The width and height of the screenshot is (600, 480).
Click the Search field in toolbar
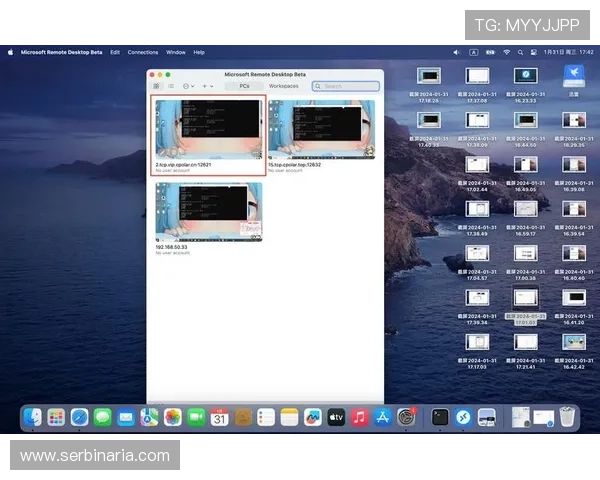coord(345,86)
